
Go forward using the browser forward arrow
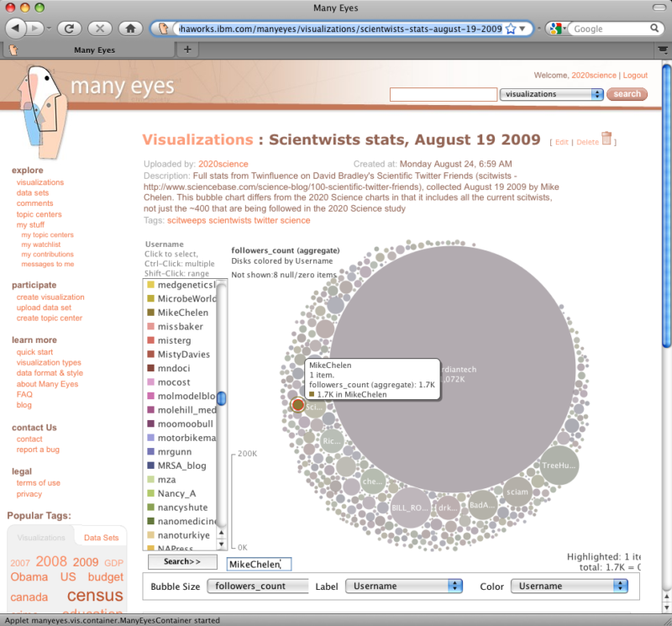tap(35, 29)
